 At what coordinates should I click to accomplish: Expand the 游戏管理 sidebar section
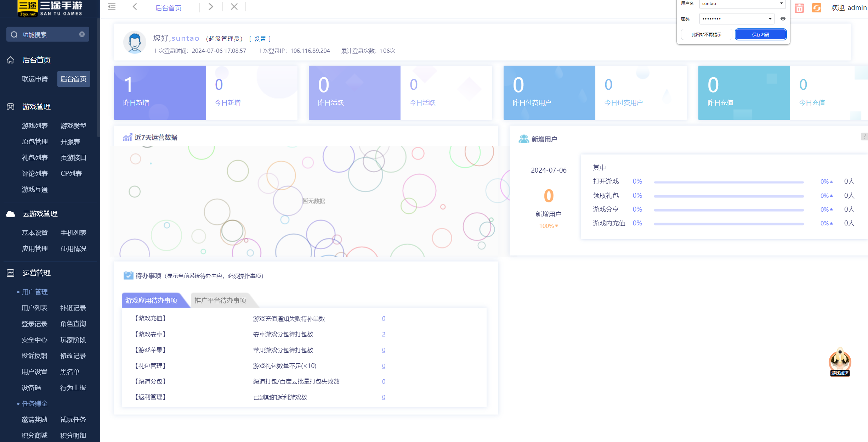[x=36, y=107]
